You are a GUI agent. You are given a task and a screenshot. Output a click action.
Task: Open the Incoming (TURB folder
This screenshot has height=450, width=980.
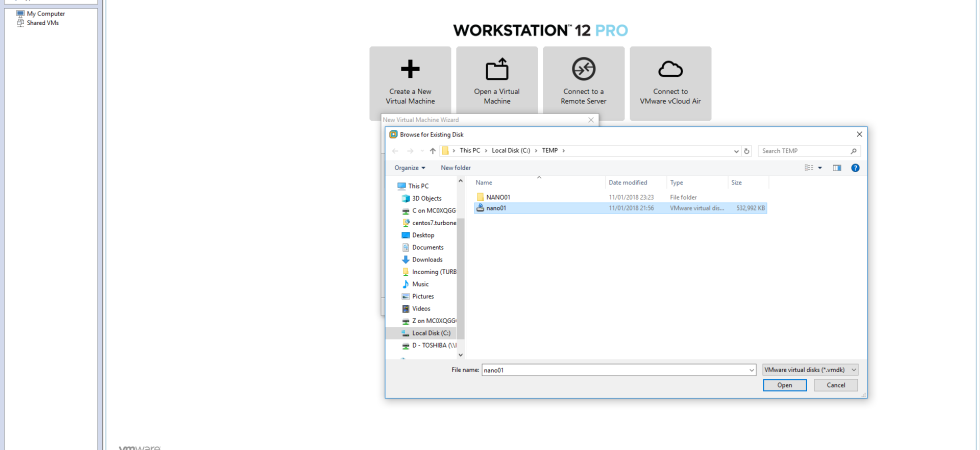pos(429,272)
